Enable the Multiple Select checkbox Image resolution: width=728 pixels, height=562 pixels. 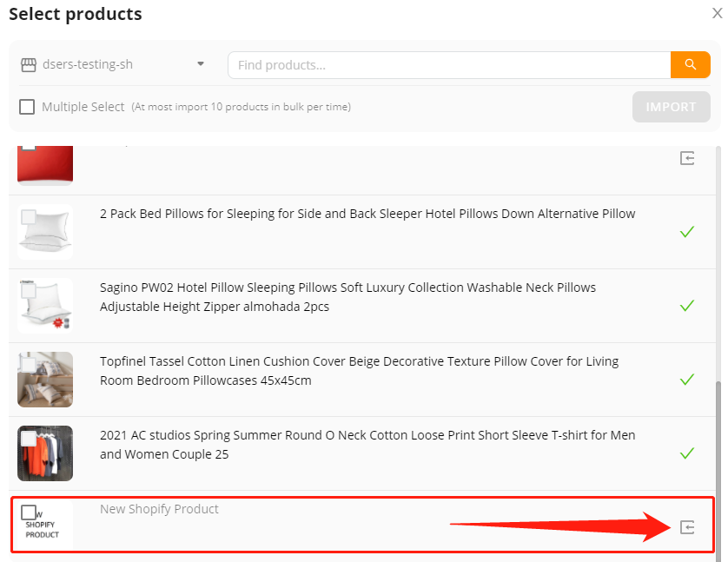point(27,107)
